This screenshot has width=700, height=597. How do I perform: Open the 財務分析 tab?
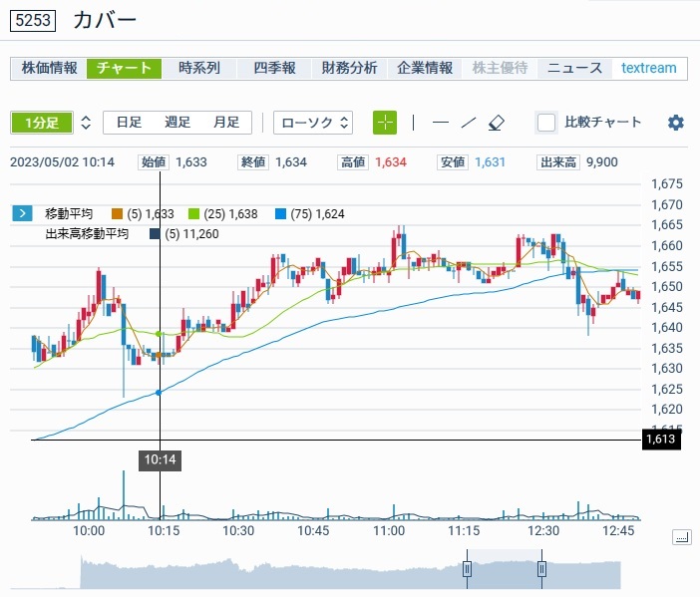(349, 68)
